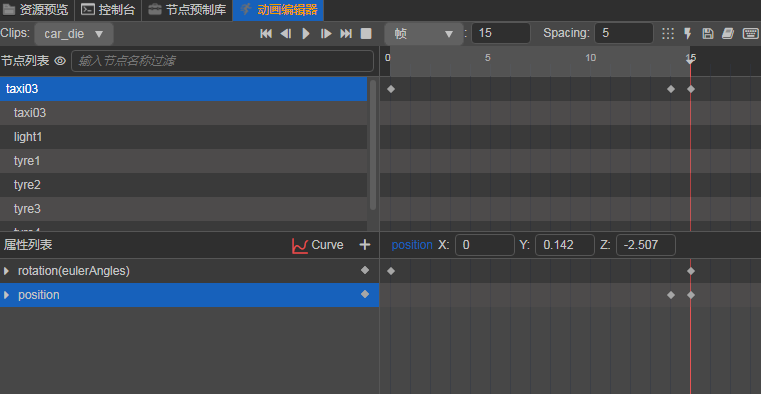Select the tyre1 node
The height and width of the screenshot is (394, 761).
[183, 161]
